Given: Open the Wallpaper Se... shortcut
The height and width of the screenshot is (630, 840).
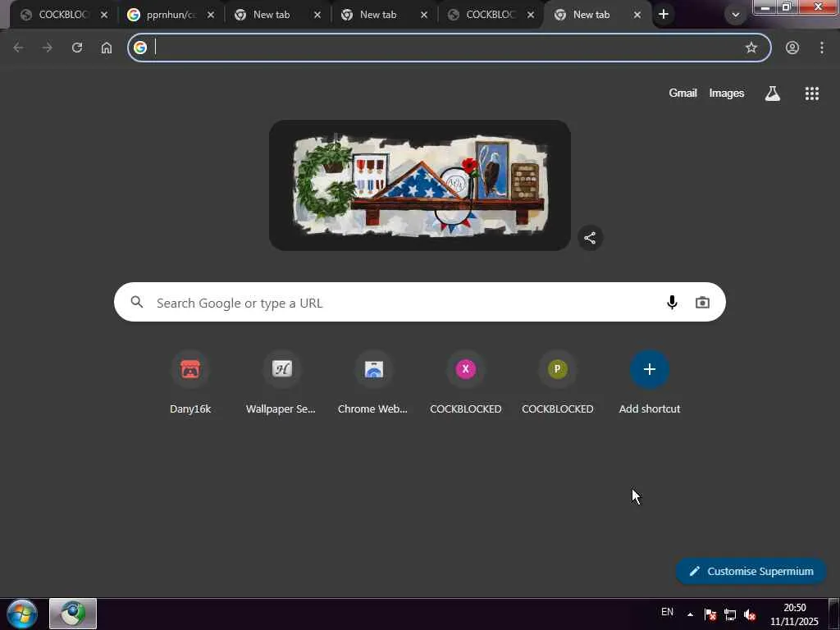Looking at the screenshot, I should tap(282, 382).
